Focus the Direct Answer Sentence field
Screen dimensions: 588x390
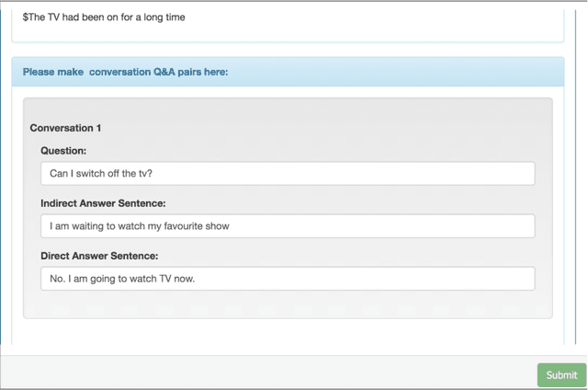point(287,279)
